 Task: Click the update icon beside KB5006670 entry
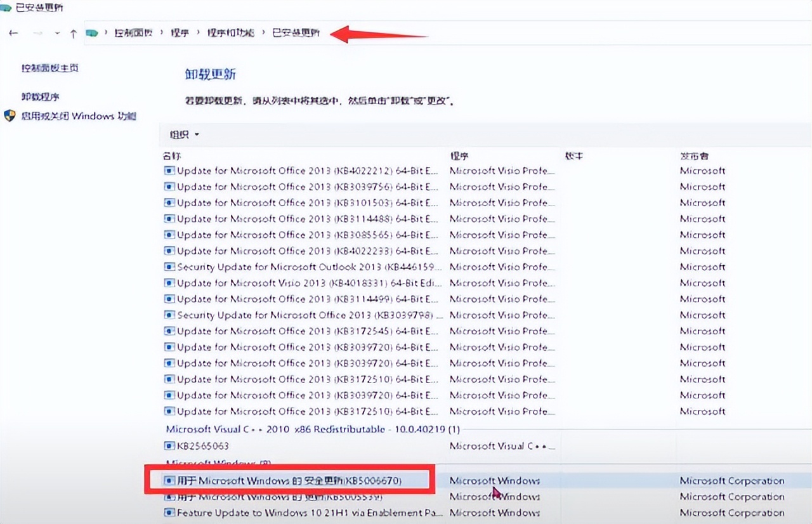click(x=170, y=481)
